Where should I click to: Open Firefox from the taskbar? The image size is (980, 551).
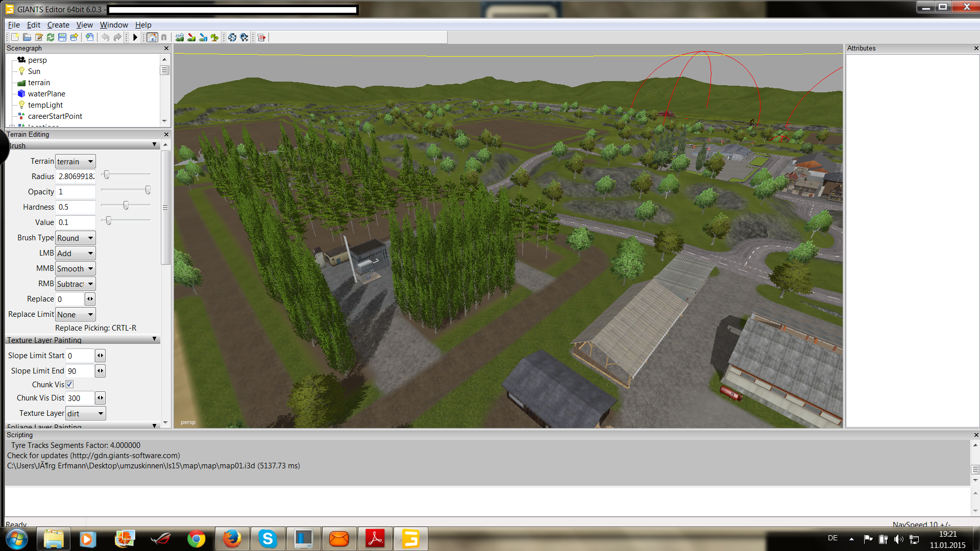tap(232, 539)
